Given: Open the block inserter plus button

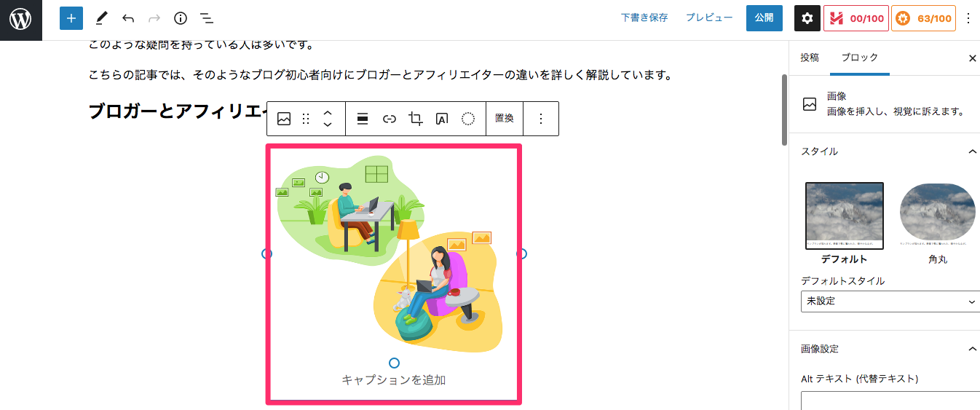Looking at the screenshot, I should pyautogui.click(x=71, y=18).
